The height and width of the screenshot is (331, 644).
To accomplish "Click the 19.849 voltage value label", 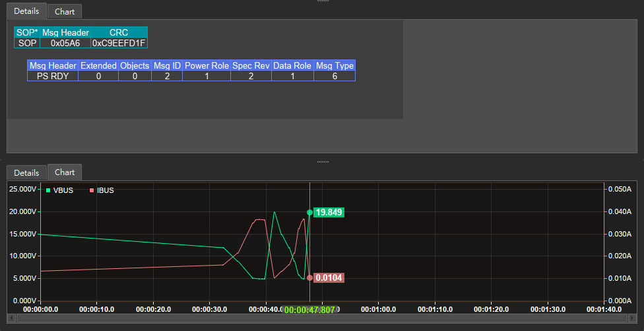I will 329,213.
